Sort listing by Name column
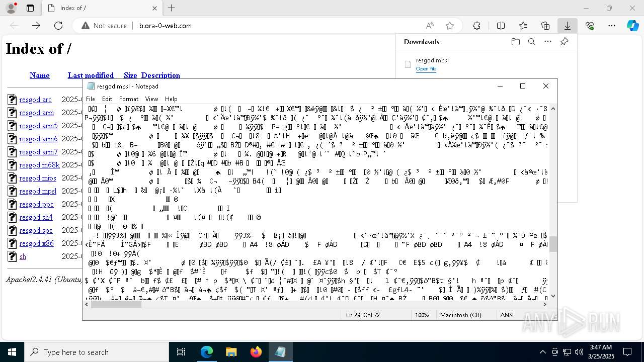Screen dimensions: 644x362 [x=39, y=75]
